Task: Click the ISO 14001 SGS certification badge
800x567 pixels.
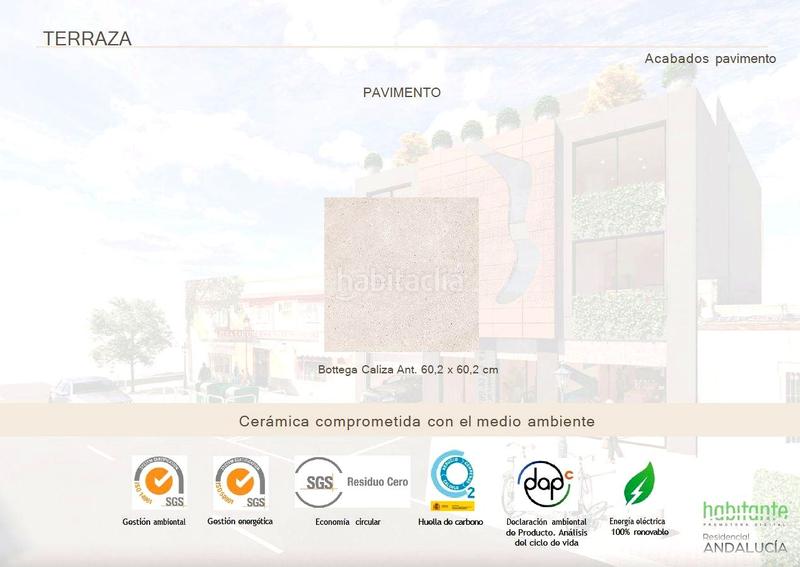Action: 159,483
